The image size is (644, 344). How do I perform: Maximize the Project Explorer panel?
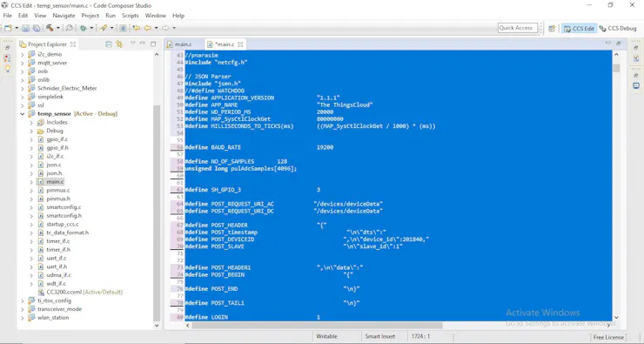(153, 44)
